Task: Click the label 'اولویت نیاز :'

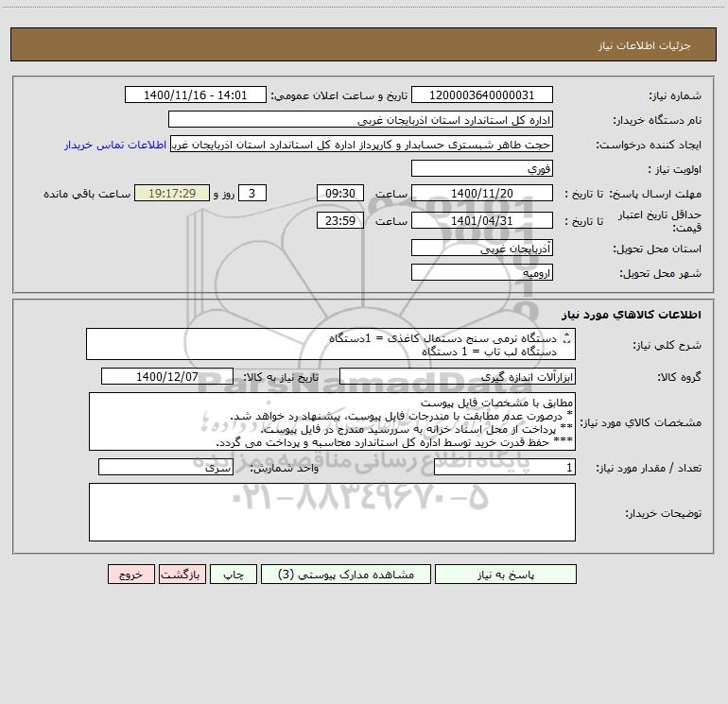Action: tap(674, 170)
